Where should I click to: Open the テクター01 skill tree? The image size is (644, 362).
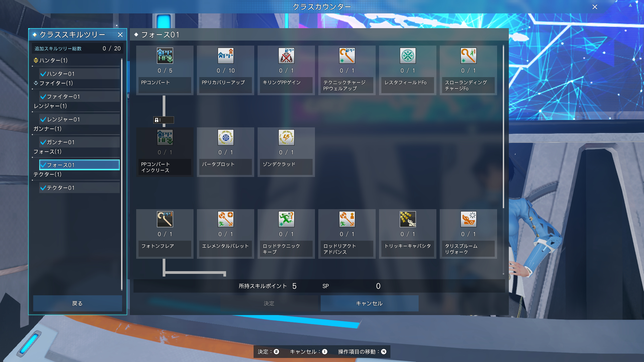coord(79,188)
